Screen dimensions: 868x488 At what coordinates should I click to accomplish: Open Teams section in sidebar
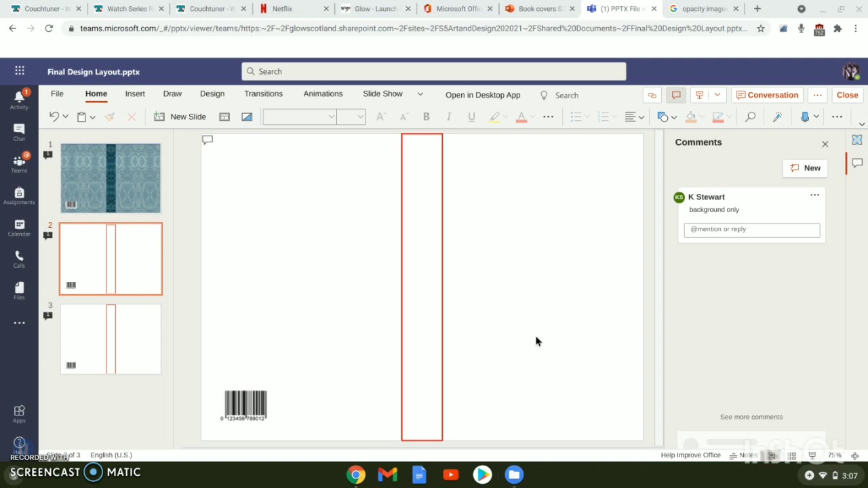tap(19, 163)
